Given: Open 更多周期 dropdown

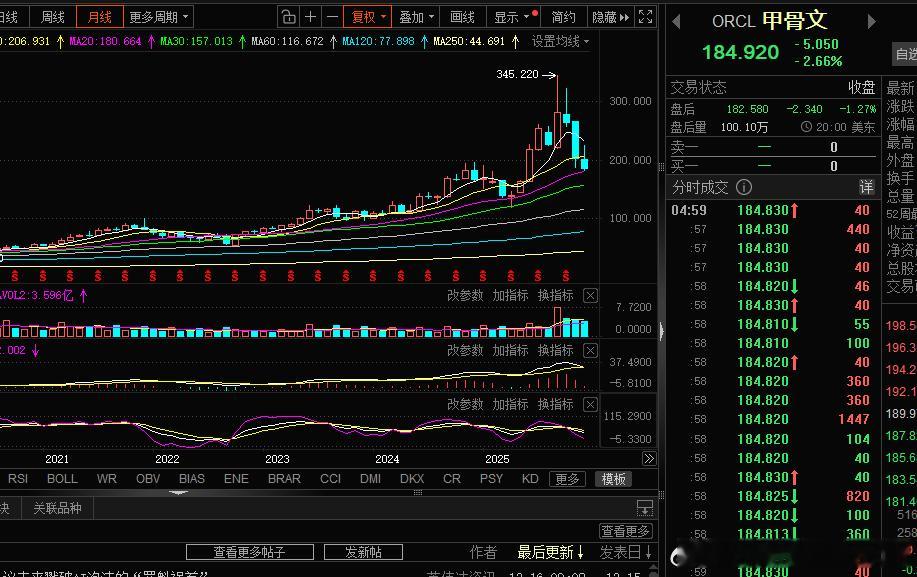Looking at the screenshot, I should coord(158,17).
